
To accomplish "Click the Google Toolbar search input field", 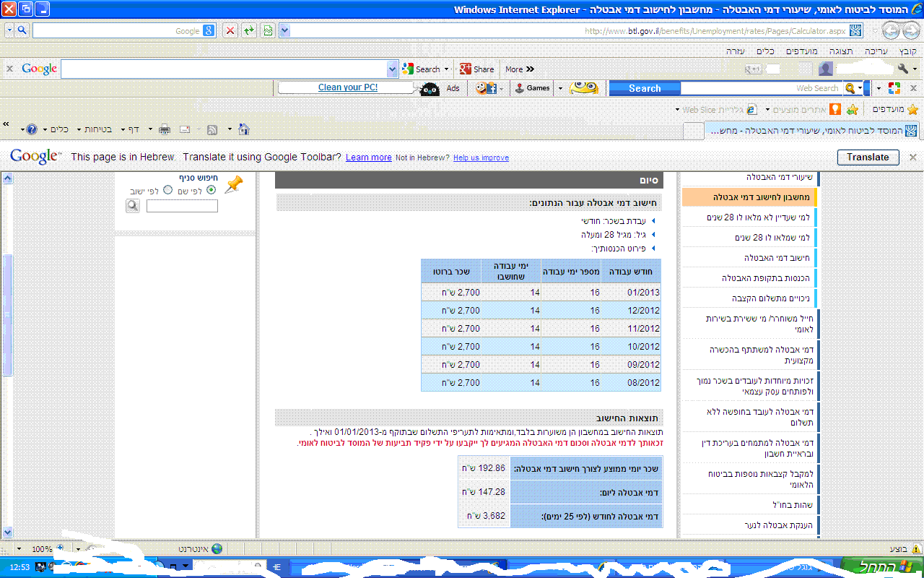I will coord(224,69).
